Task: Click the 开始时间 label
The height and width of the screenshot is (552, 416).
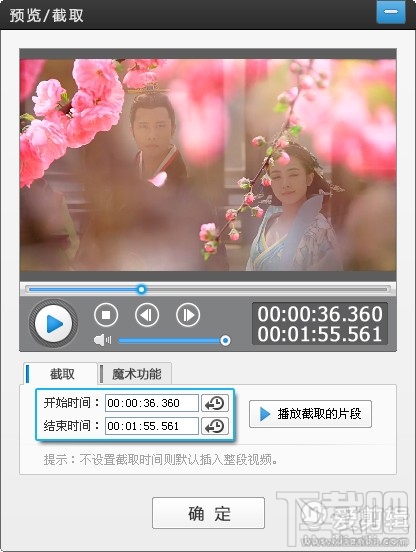Action: (72, 403)
